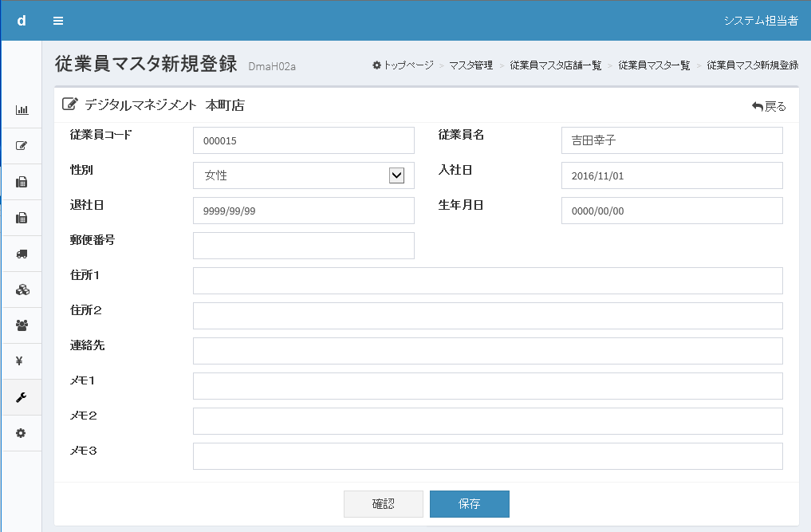The height and width of the screenshot is (532, 811).
Task: Focus the メモ3 input field
Action: [x=488, y=456]
